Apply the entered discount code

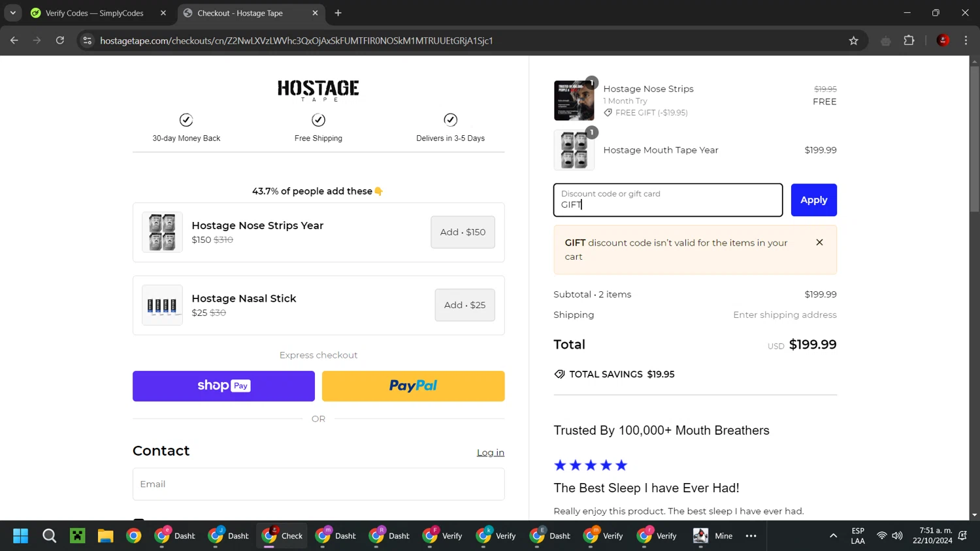point(814,200)
